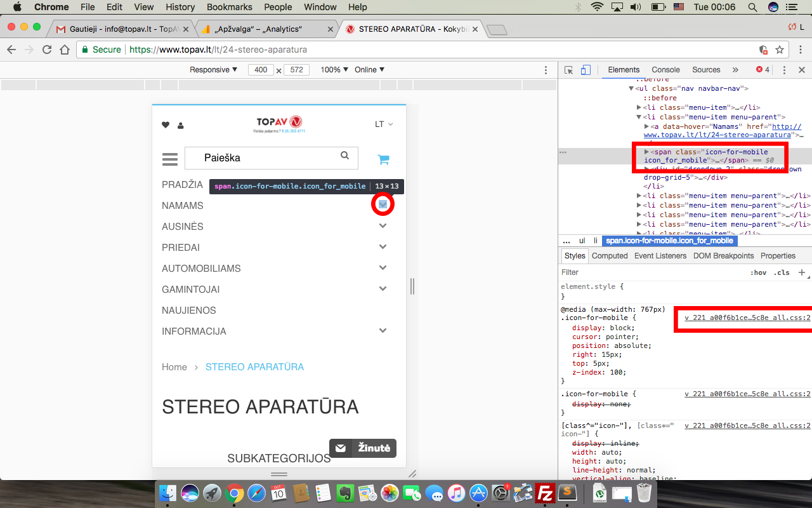Image resolution: width=812 pixels, height=508 pixels.
Task: Toggle the device toolbar icon in DevTools
Action: point(586,70)
